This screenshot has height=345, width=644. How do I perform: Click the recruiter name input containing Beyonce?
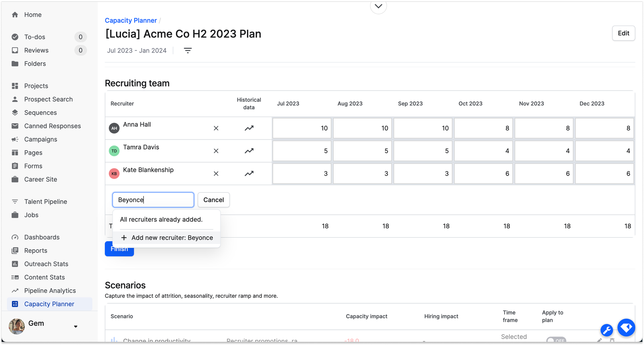[153, 200]
